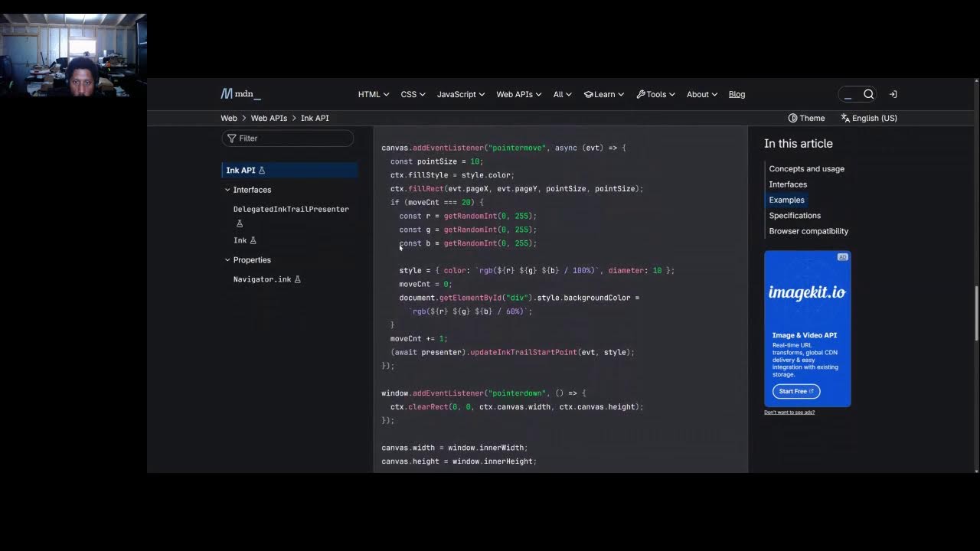Click Don't want to see ads link

point(789,412)
